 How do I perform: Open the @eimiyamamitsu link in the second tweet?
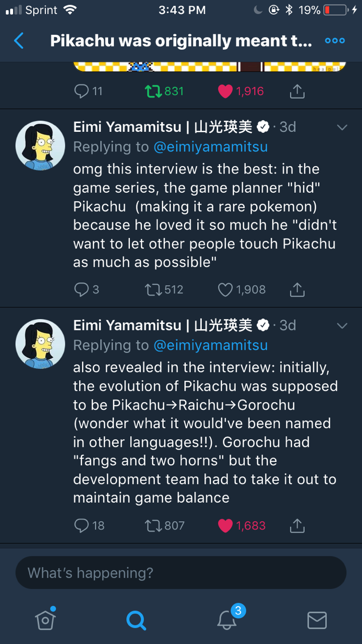(210, 345)
